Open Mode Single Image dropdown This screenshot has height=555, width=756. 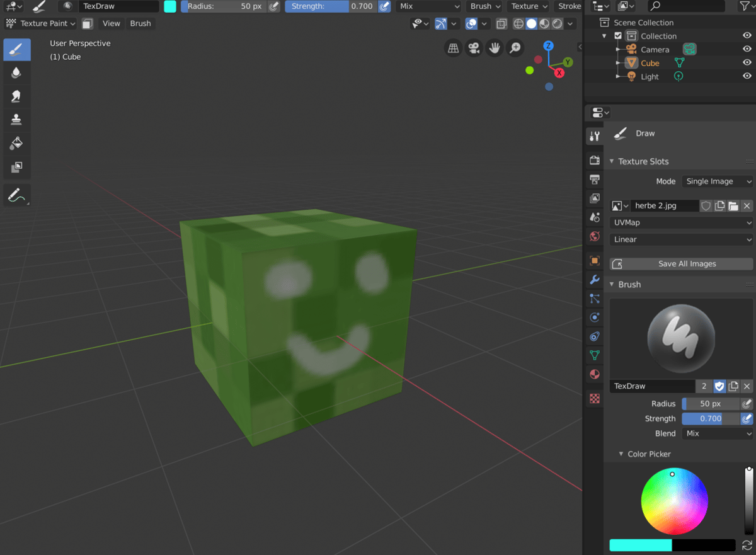pyautogui.click(x=717, y=181)
